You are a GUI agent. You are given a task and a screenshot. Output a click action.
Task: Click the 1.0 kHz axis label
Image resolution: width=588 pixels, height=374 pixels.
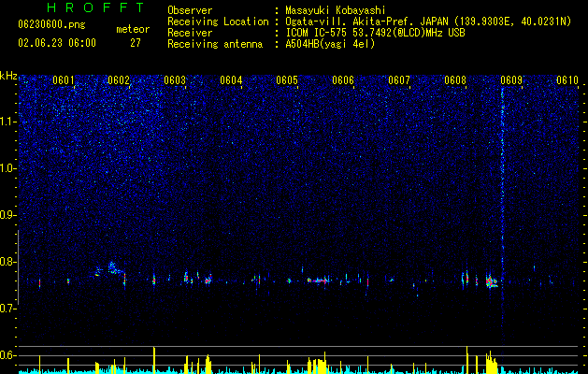tap(8, 168)
